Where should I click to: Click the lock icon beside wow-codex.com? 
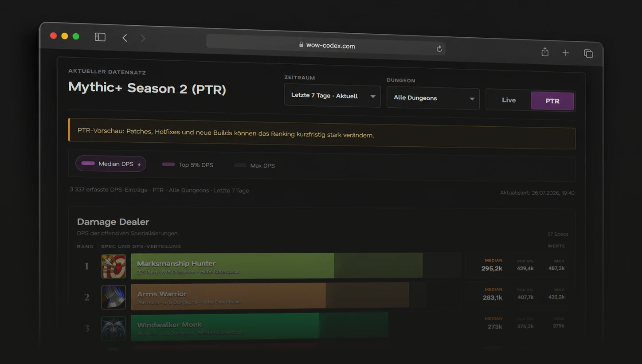point(301,44)
